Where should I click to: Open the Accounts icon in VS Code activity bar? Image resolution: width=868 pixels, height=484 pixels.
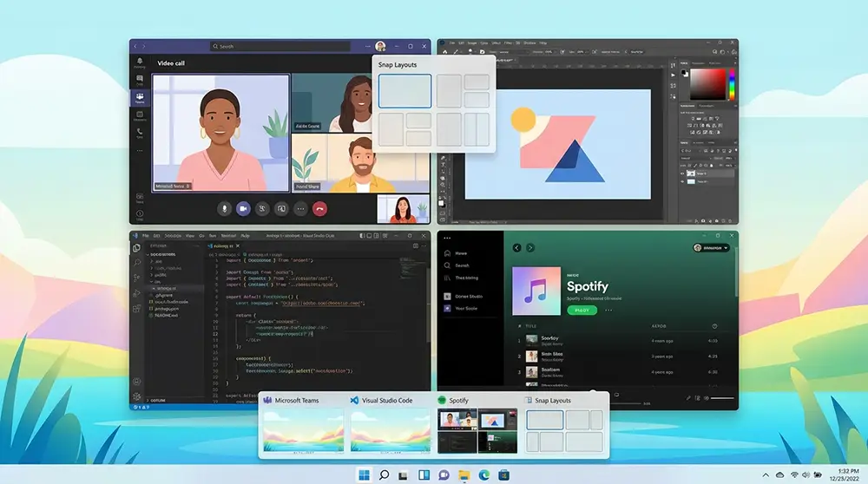coord(137,381)
